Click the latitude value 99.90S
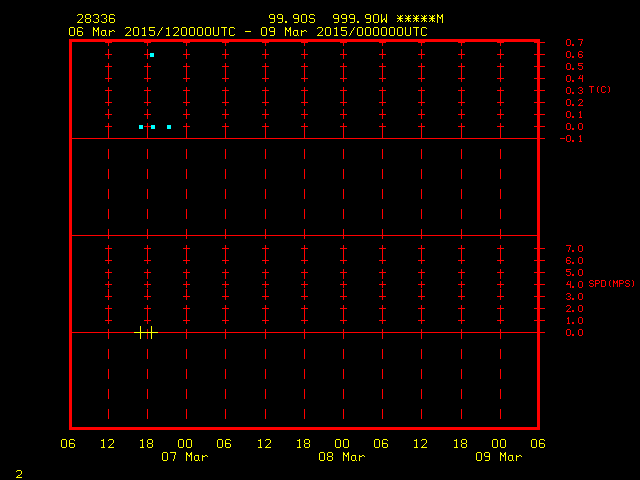The width and height of the screenshot is (640, 480). click(292, 19)
